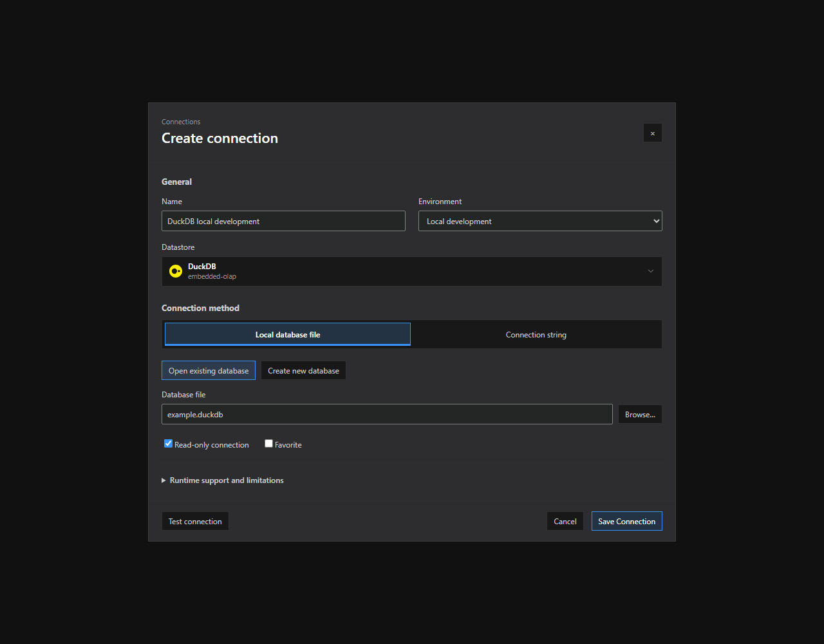Click the DuckDB logo icon in the datastore selector
Viewport: 824px width, 644px height.
point(175,271)
